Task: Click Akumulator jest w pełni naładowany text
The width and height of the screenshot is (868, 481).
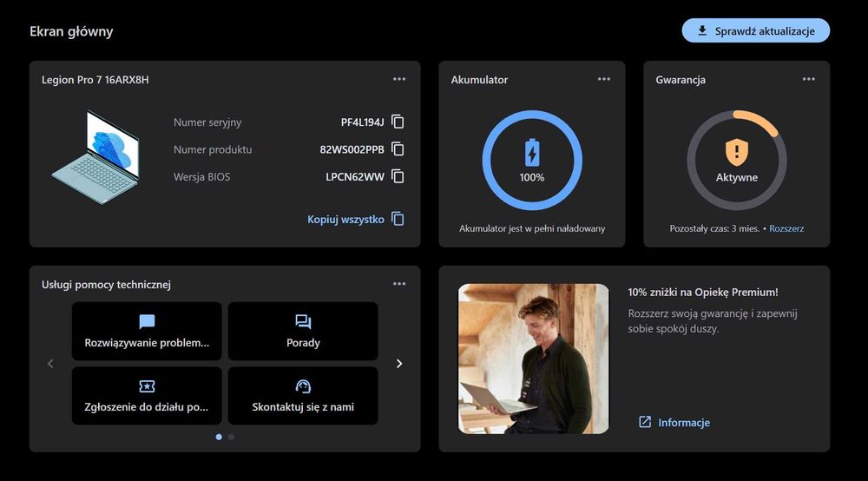Action: pyautogui.click(x=532, y=228)
